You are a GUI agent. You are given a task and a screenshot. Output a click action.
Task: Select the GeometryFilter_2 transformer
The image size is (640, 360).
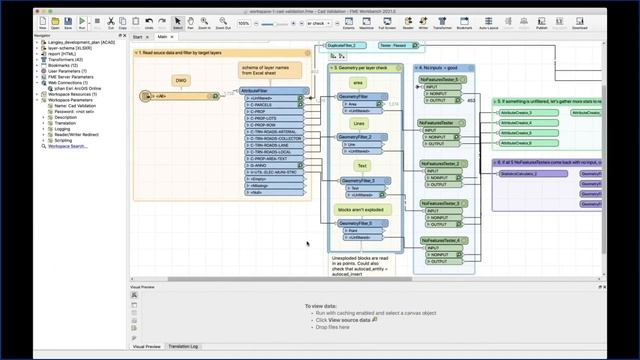362,137
